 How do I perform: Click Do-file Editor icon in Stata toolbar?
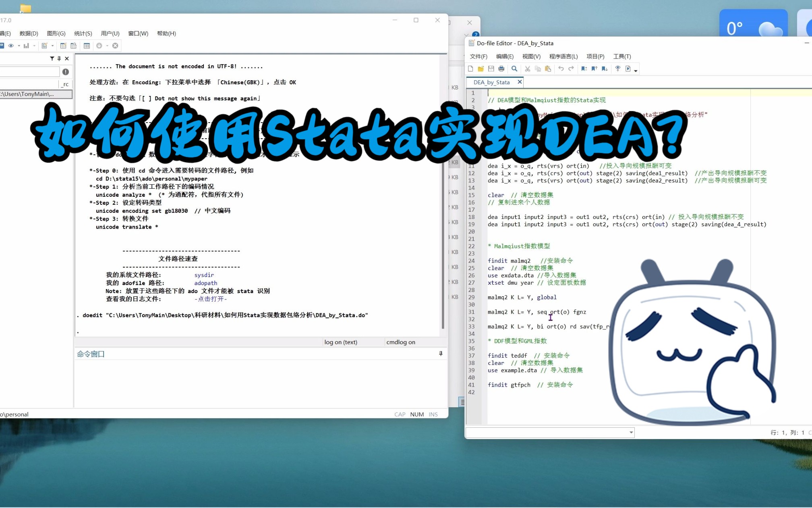click(44, 46)
